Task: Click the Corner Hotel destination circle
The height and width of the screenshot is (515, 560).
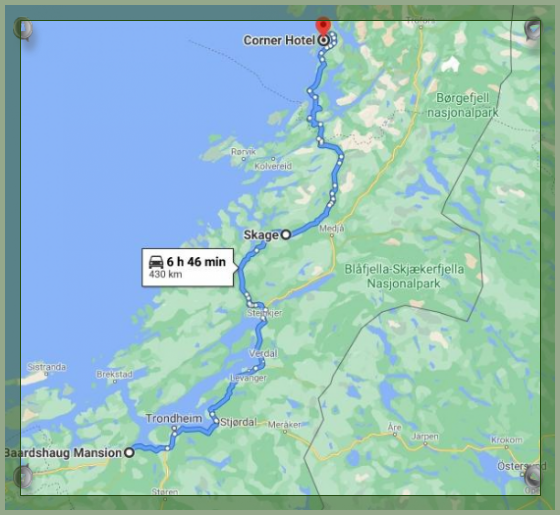Action: [324, 40]
